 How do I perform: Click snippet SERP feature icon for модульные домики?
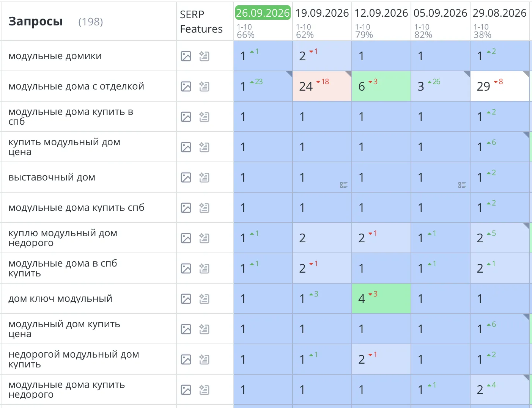(204, 56)
